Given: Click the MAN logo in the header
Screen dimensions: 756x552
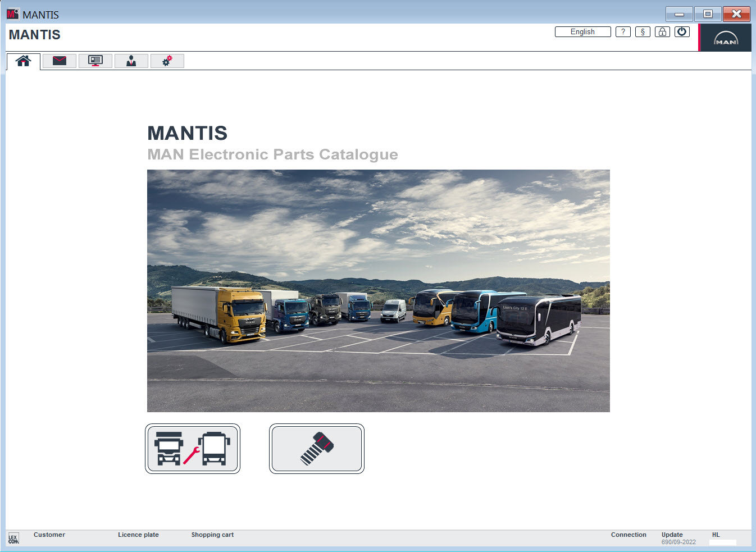Looking at the screenshot, I should (x=727, y=37).
